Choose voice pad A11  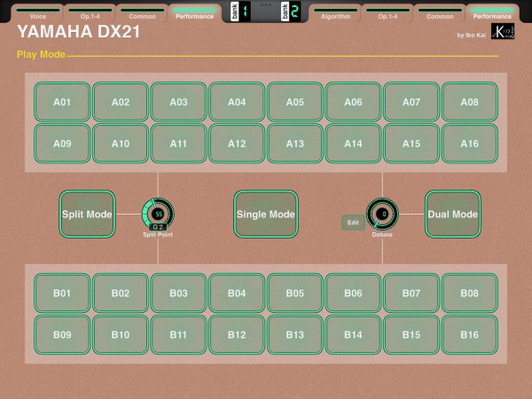[x=178, y=144]
